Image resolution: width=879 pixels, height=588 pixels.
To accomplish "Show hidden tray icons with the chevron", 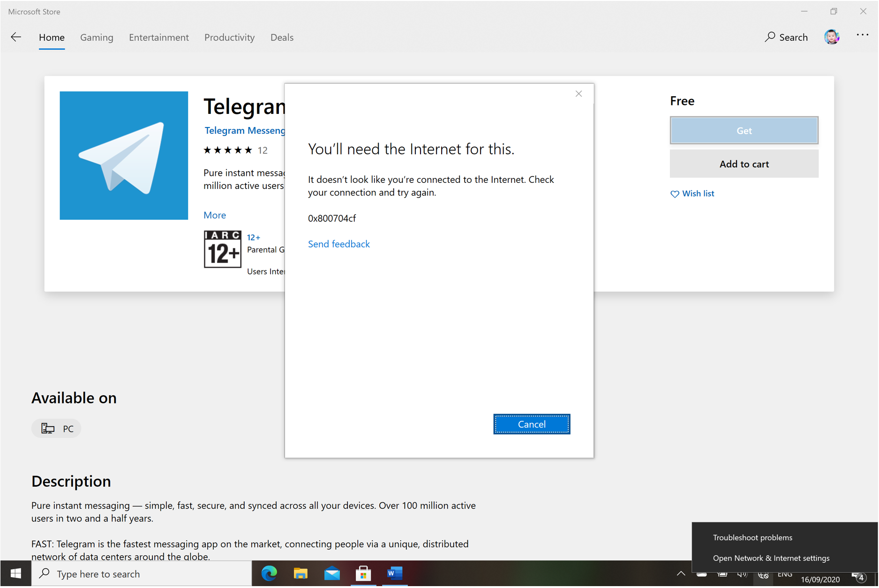I will (x=681, y=573).
